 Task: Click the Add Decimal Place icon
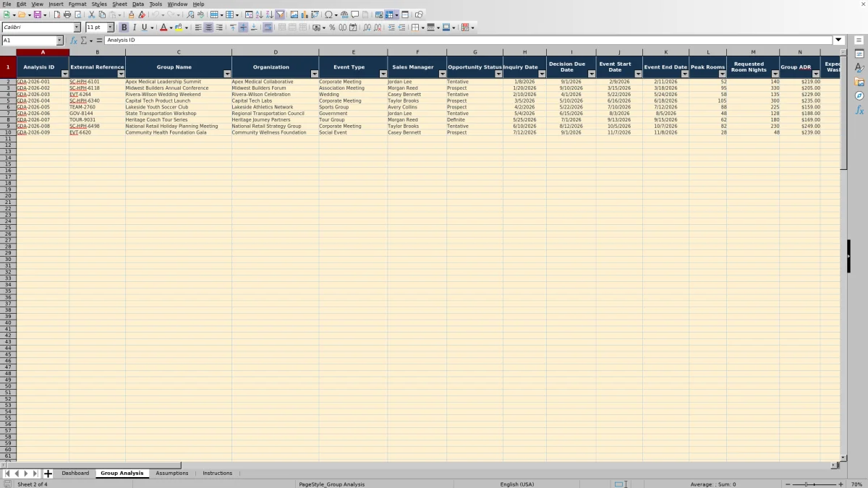tap(367, 27)
